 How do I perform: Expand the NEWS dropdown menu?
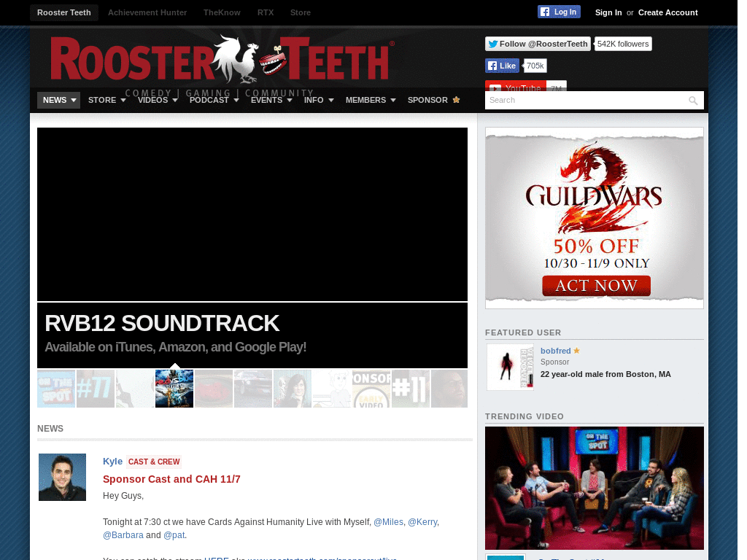coord(59,100)
